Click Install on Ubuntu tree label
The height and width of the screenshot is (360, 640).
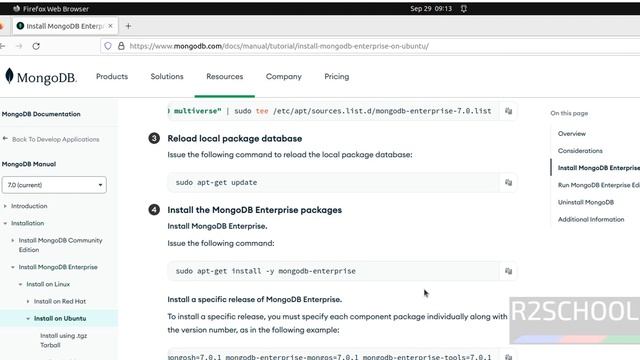[60, 318]
